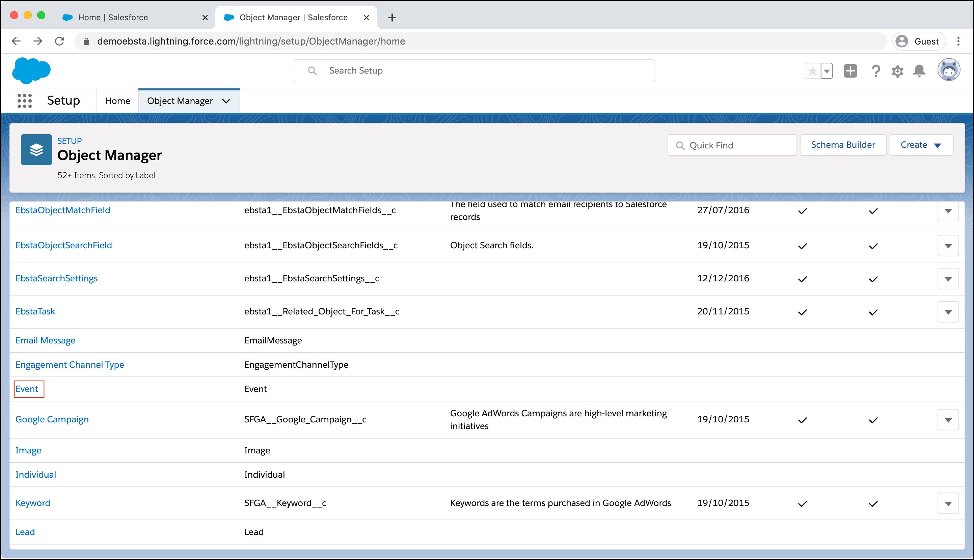Open the Create dropdown button
The width and height of the screenshot is (974, 560).
coord(921,145)
